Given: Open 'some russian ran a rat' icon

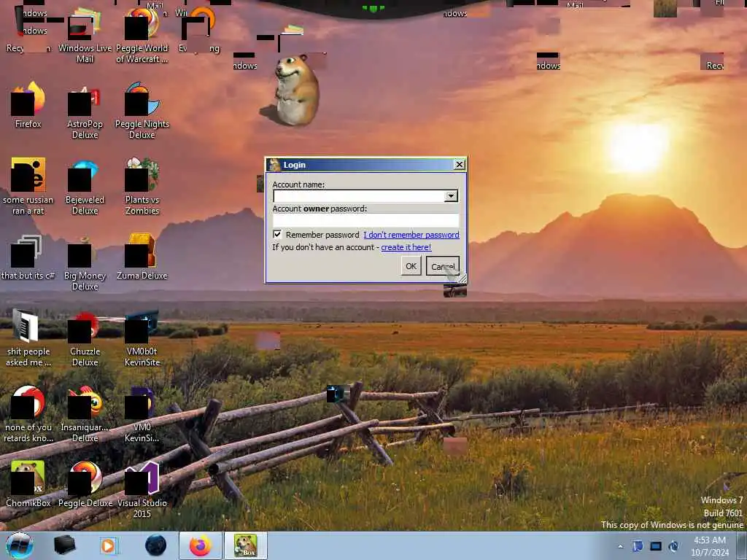Looking at the screenshot, I should [x=28, y=186].
